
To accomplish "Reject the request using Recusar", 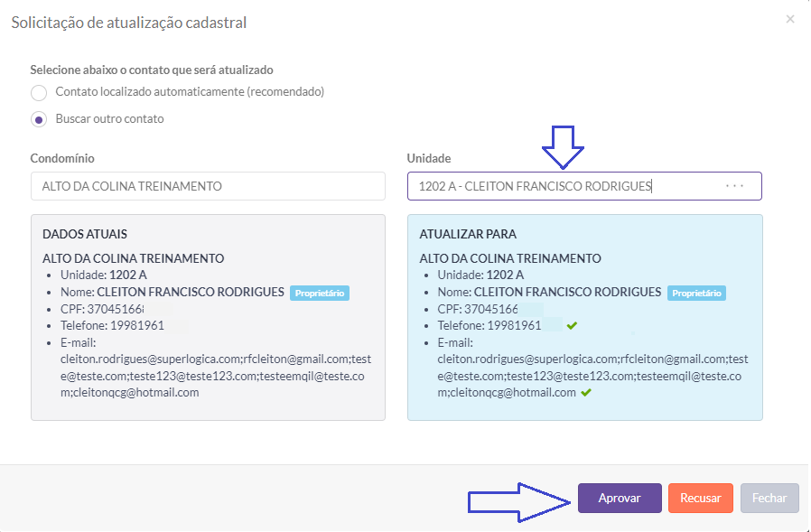I will coord(700,498).
